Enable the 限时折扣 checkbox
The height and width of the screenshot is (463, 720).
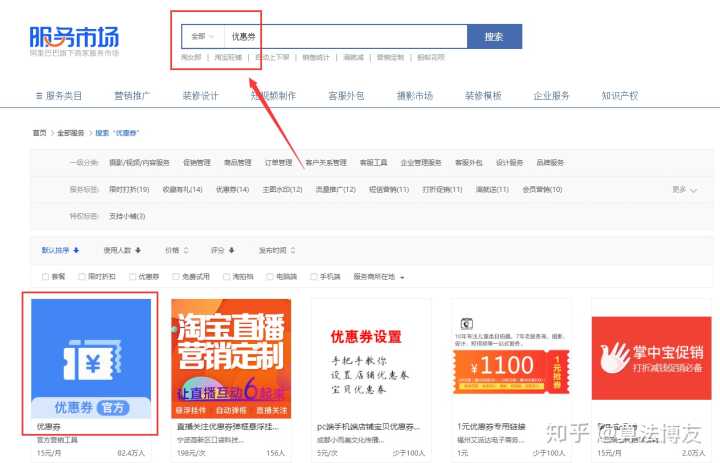click(x=81, y=276)
